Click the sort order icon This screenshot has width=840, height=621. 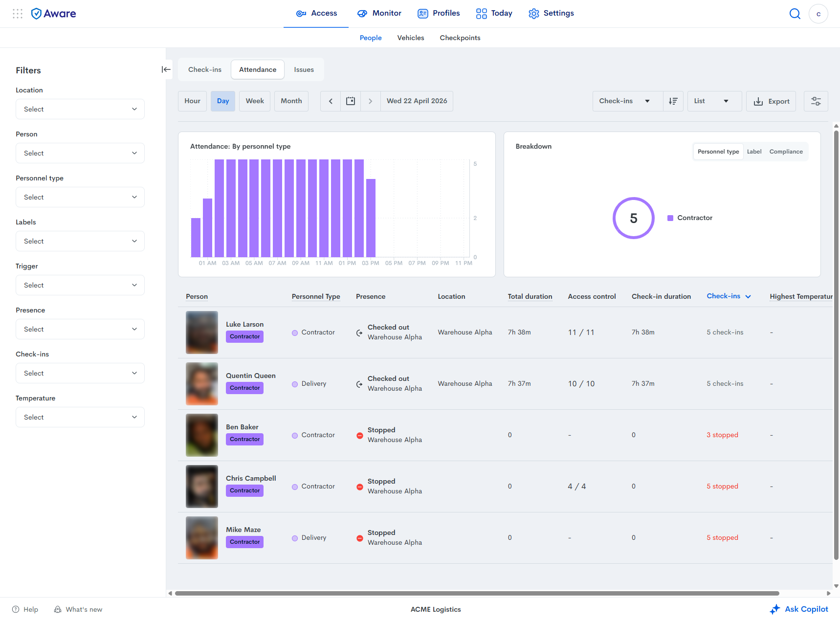click(673, 101)
